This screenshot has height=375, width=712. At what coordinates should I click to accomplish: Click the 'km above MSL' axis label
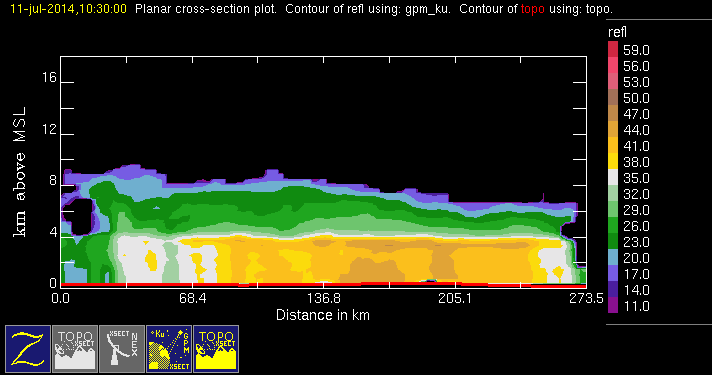click(20, 172)
